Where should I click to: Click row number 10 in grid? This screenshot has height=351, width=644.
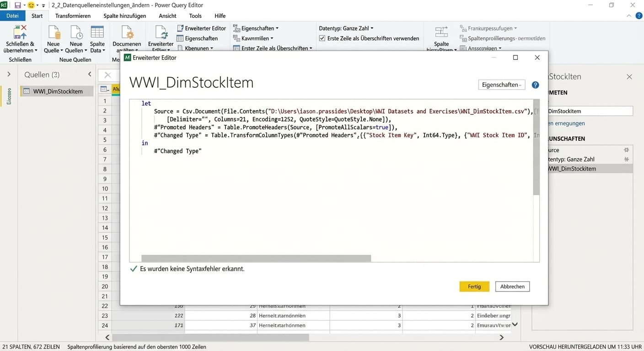[105, 189]
